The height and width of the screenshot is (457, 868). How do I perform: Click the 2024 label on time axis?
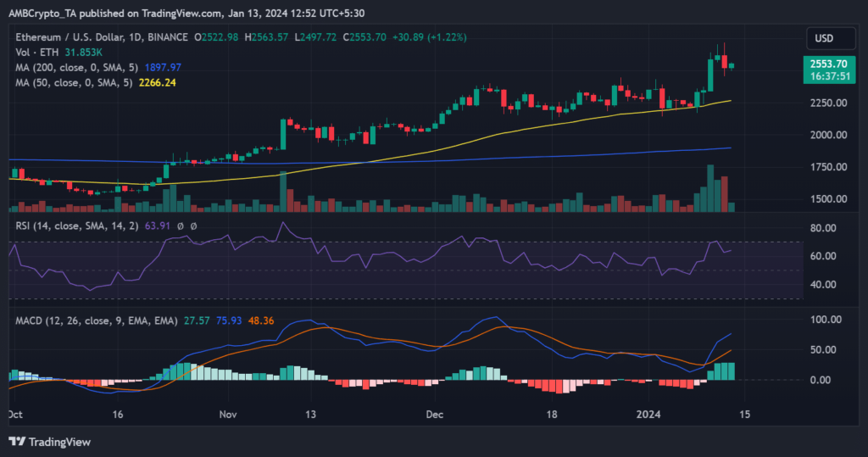651,415
